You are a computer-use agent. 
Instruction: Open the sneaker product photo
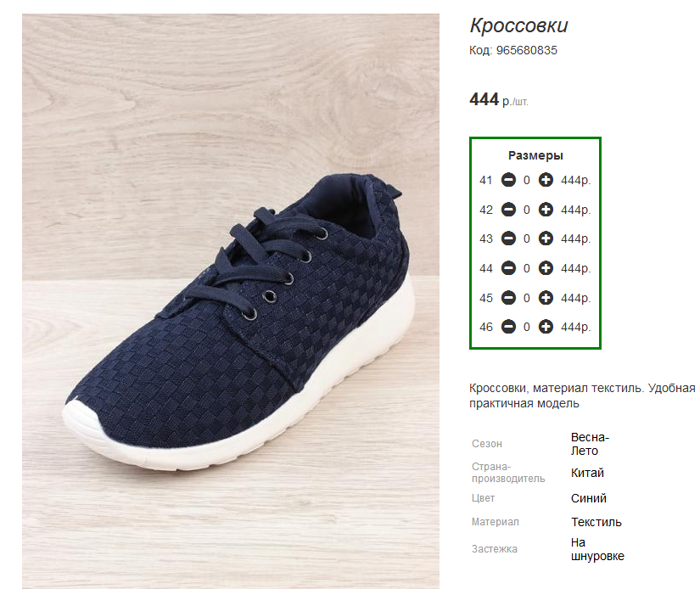pos(231,301)
